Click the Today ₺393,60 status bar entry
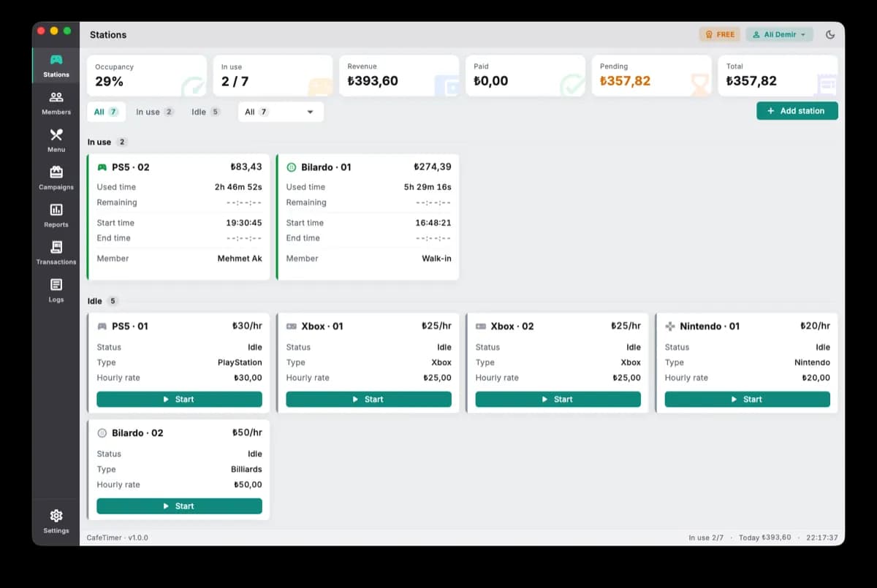Image resolution: width=877 pixels, height=588 pixels. [x=764, y=538]
